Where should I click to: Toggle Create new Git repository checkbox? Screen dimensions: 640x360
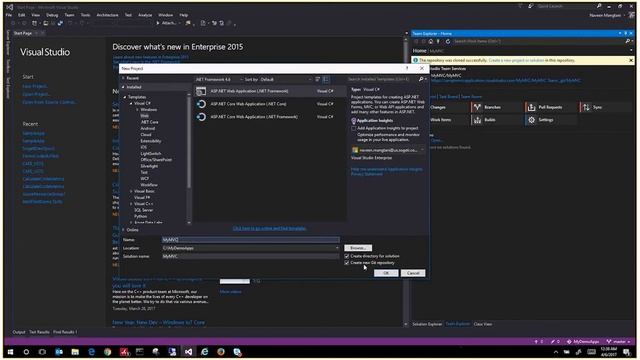347,263
